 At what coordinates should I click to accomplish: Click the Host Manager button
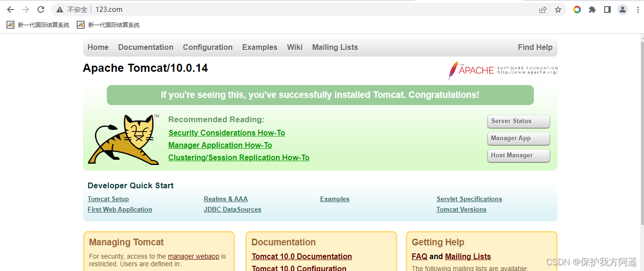point(518,155)
